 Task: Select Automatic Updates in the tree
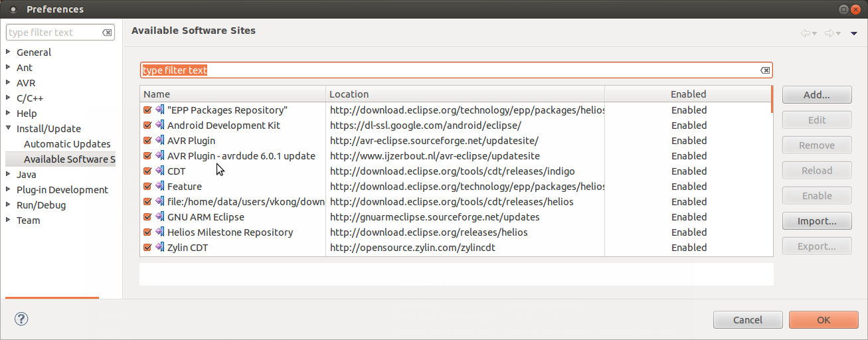pyautogui.click(x=67, y=144)
